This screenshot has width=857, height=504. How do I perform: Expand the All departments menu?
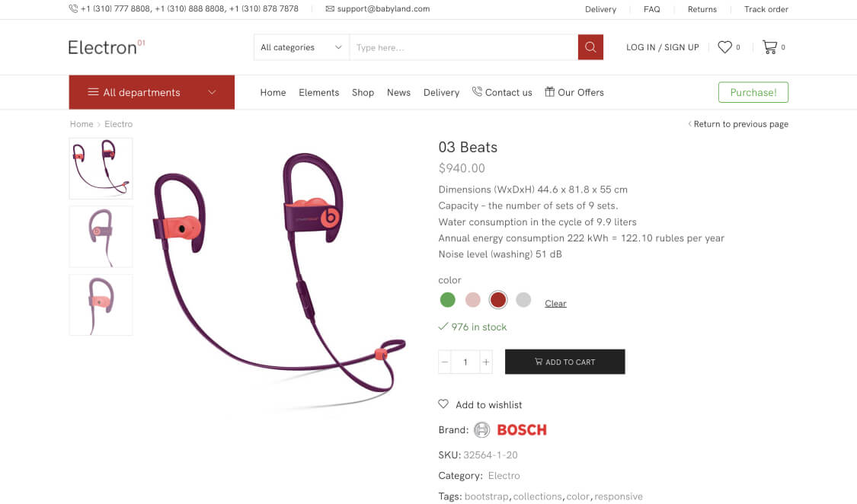[x=152, y=92]
